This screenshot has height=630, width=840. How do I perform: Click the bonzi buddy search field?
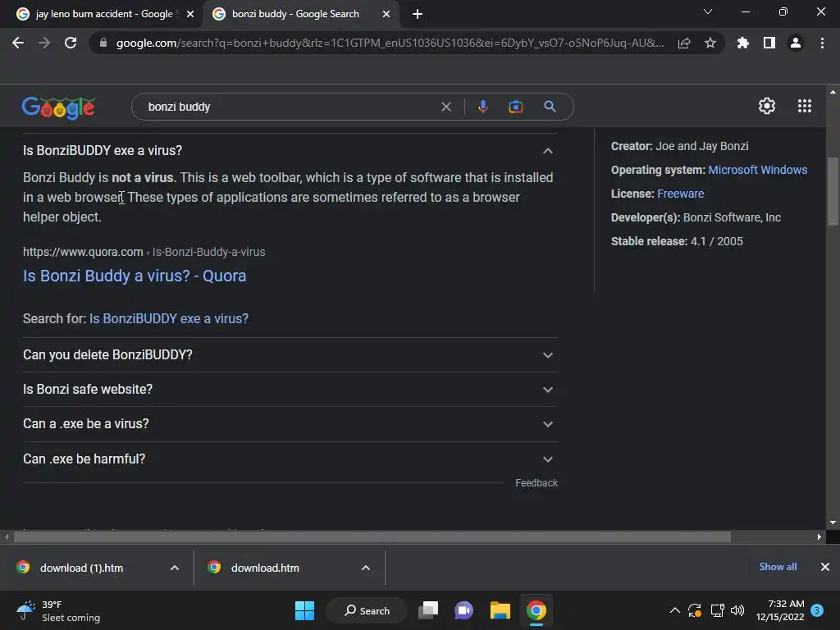click(290, 107)
